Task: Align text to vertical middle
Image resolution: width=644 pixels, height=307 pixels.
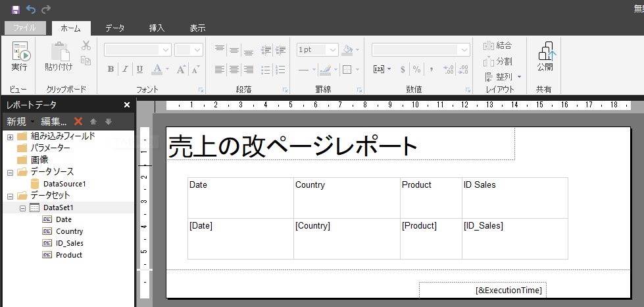Action: click(x=234, y=50)
